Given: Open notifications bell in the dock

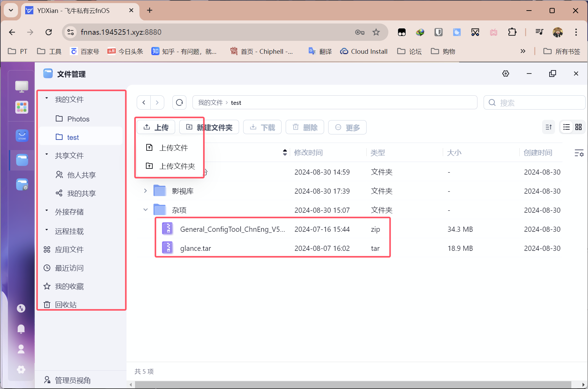Looking at the screenshot, I should pos(21,329).
